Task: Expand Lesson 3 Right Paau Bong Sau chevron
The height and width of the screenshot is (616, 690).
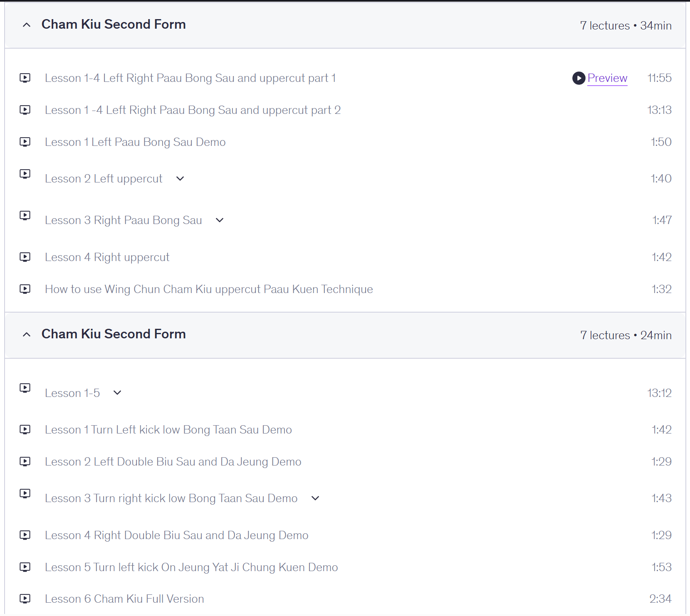Action: click(x=220, y=220)
